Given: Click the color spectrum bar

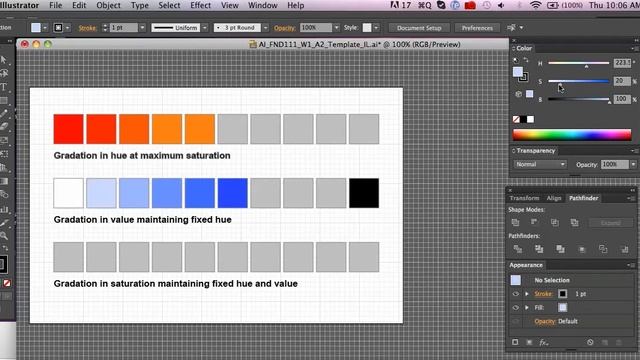Looking at the screenshot, I should [x=572, y=135].
